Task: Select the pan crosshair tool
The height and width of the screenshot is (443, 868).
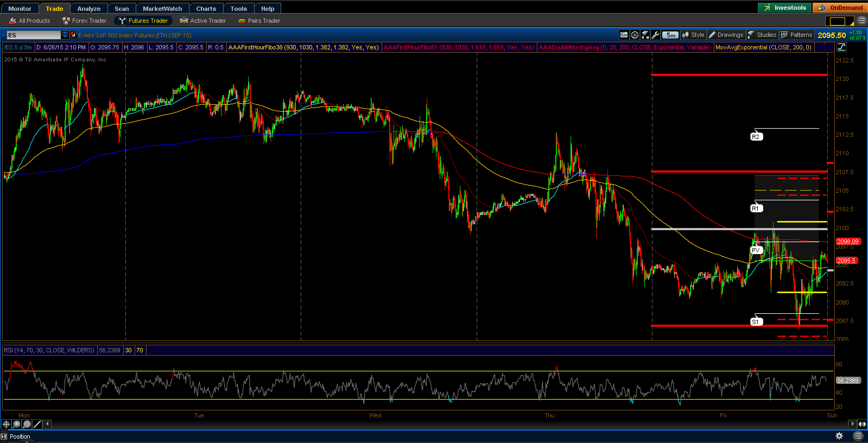Action: pos(6,424)
